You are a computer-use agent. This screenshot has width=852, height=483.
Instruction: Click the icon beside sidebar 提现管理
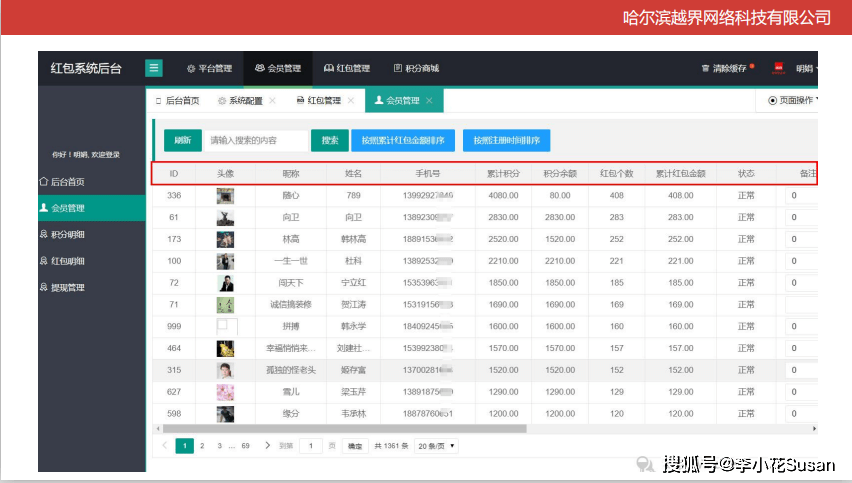43,287
